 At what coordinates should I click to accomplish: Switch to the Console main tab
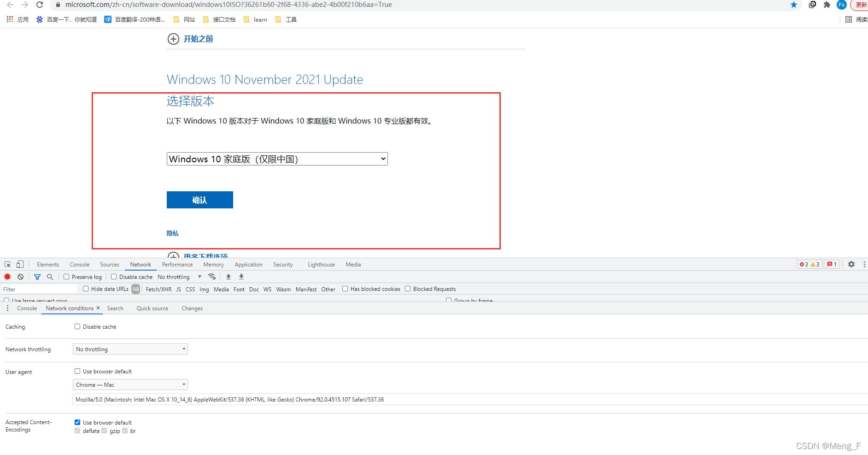[79, 265]
